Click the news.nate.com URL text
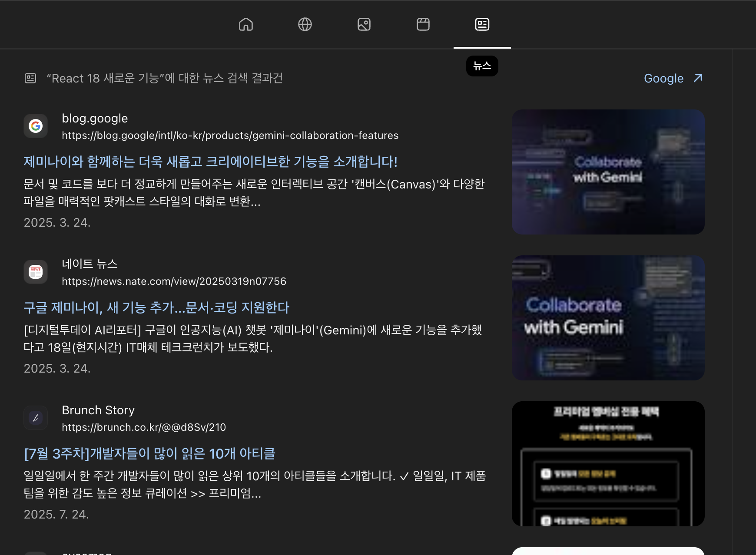 pyautogui.click(x=174, y=281)
